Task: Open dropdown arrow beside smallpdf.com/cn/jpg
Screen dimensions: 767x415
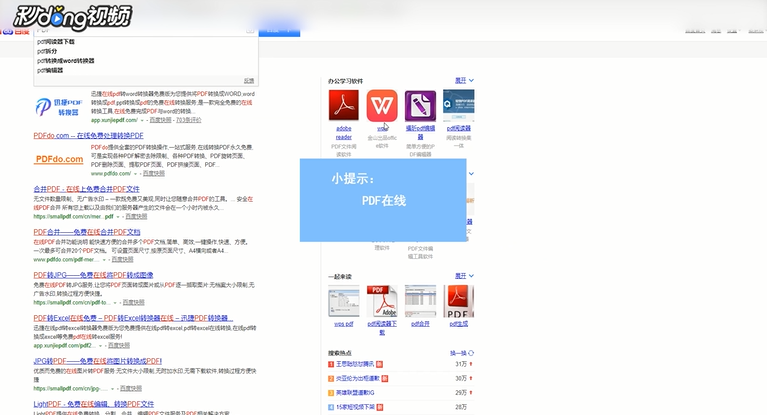Action: point(113,389)
